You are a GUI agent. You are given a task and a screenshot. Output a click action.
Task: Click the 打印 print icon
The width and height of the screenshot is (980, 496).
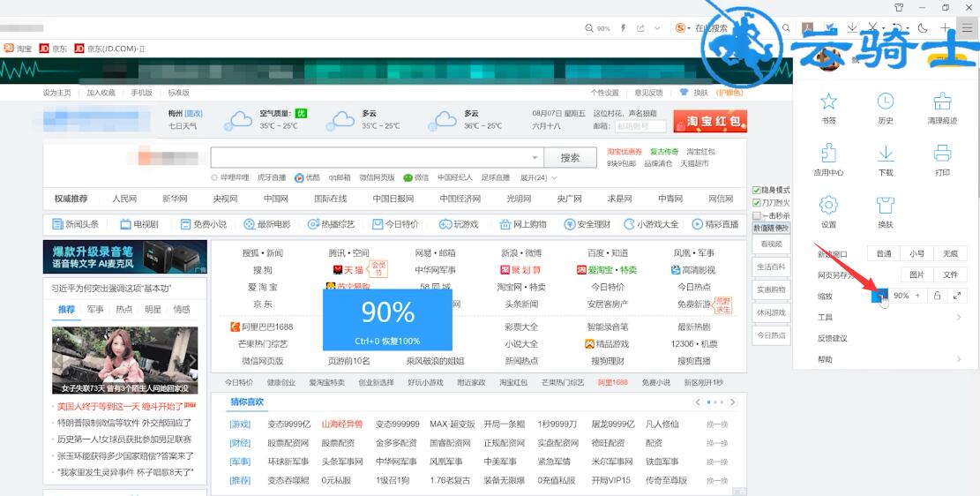pos(942,153)
